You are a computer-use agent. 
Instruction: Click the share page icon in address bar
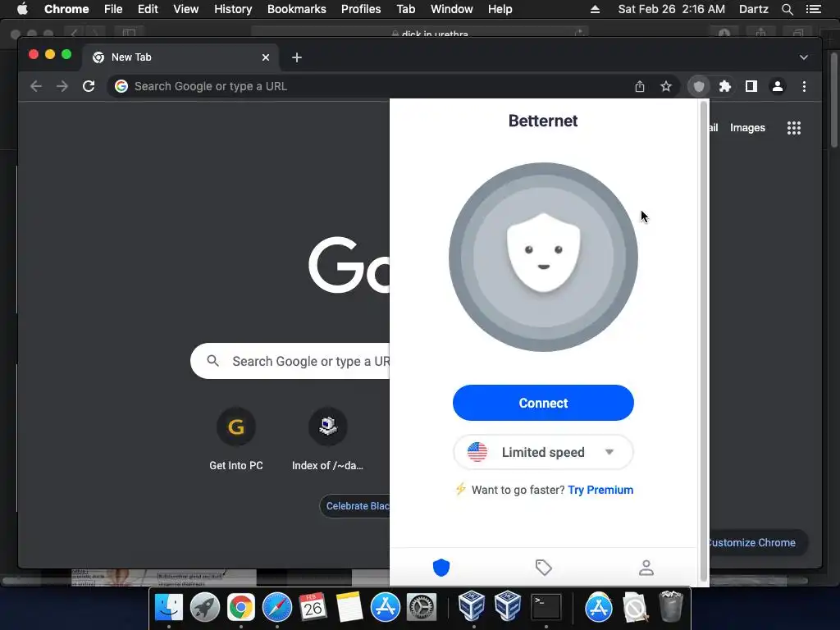(640, 86)
